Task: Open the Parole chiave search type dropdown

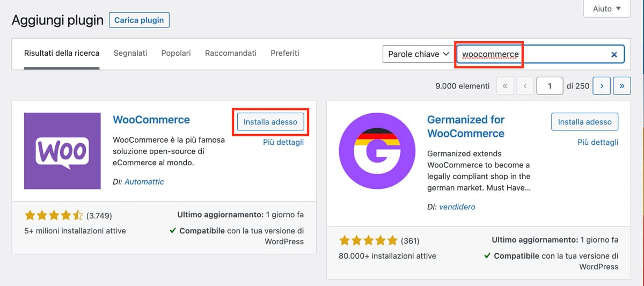Action: tap(418, 54)
